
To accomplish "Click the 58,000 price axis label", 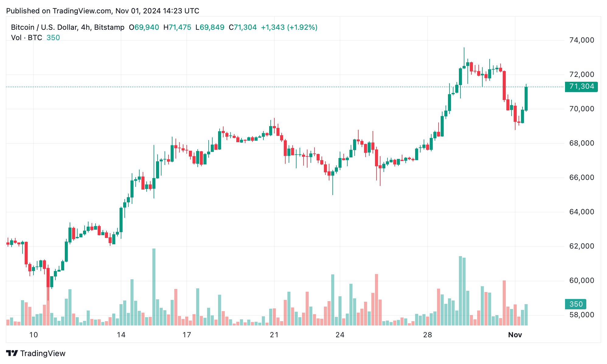I will click(x=581, y=315).
